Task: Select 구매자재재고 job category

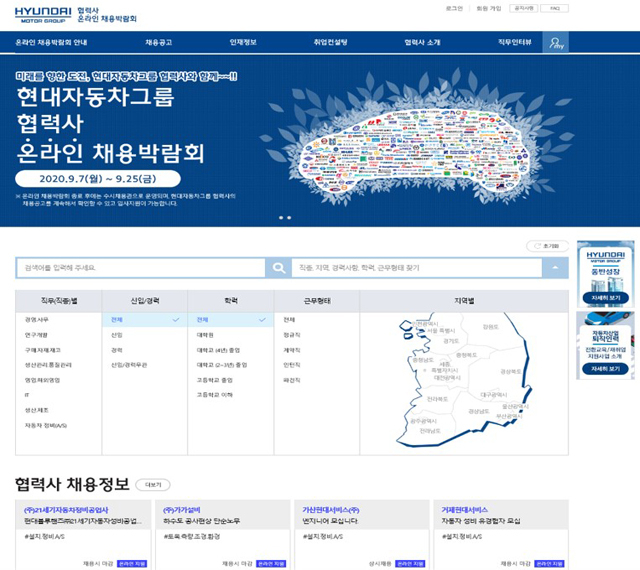Action: 42,350
